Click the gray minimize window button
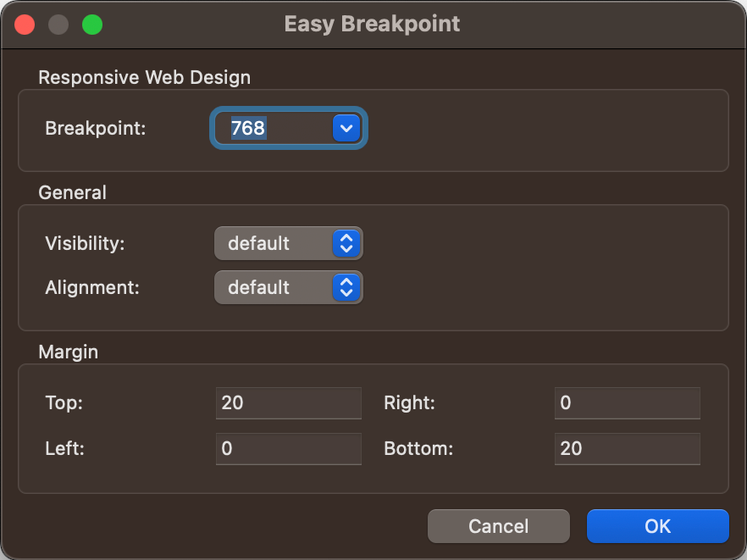 point(58,25)
